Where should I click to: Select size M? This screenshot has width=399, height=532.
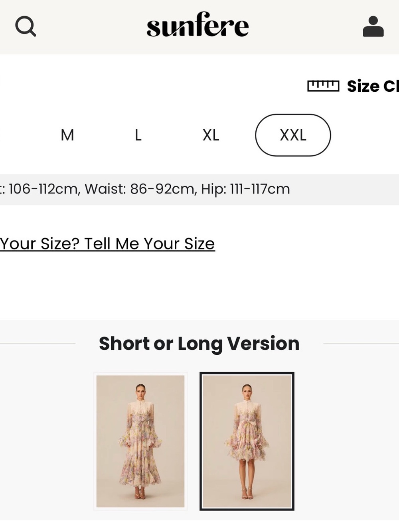(x=67, y=135)
